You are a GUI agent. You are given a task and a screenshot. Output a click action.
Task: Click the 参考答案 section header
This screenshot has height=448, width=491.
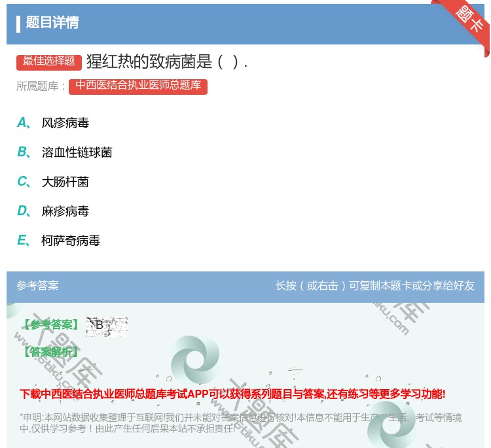point(37,286)
